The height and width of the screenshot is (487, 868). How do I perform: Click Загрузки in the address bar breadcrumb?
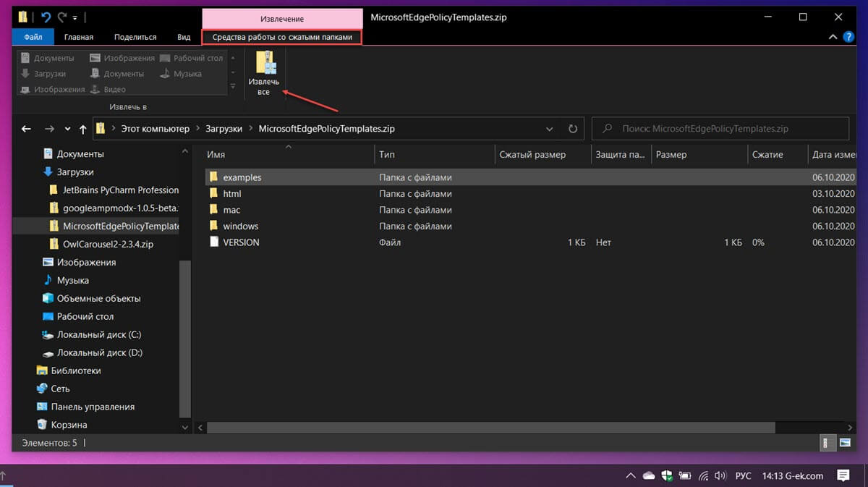click(x=224, y=129)
